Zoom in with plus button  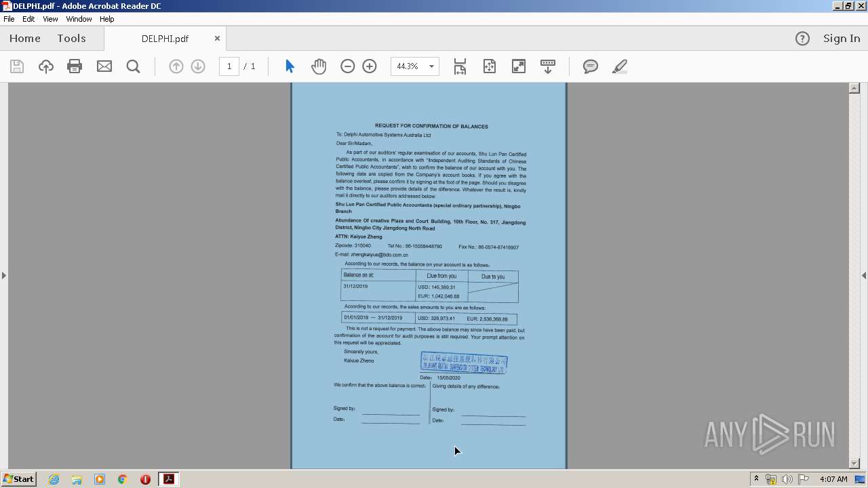click(x=370, y=66)
